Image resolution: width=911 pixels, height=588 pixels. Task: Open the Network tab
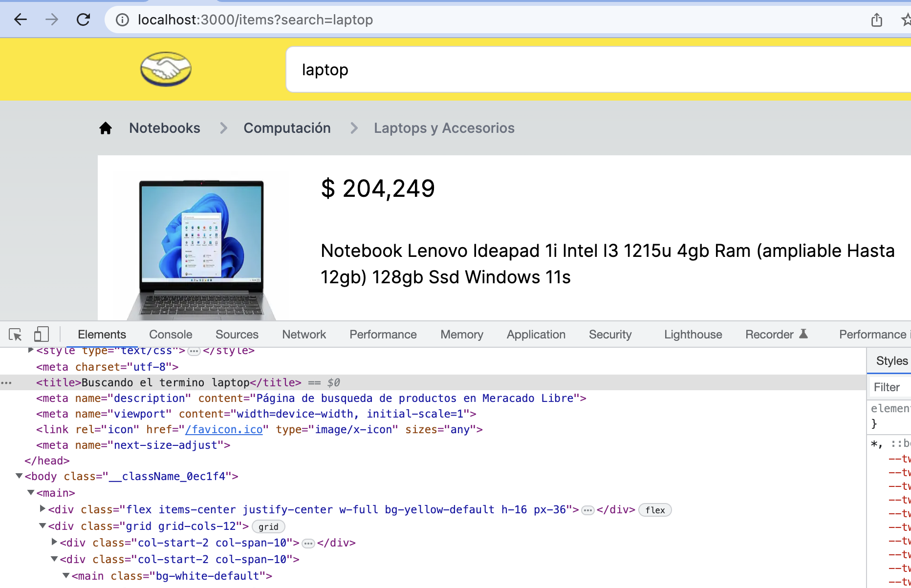(x=304, y=335)
